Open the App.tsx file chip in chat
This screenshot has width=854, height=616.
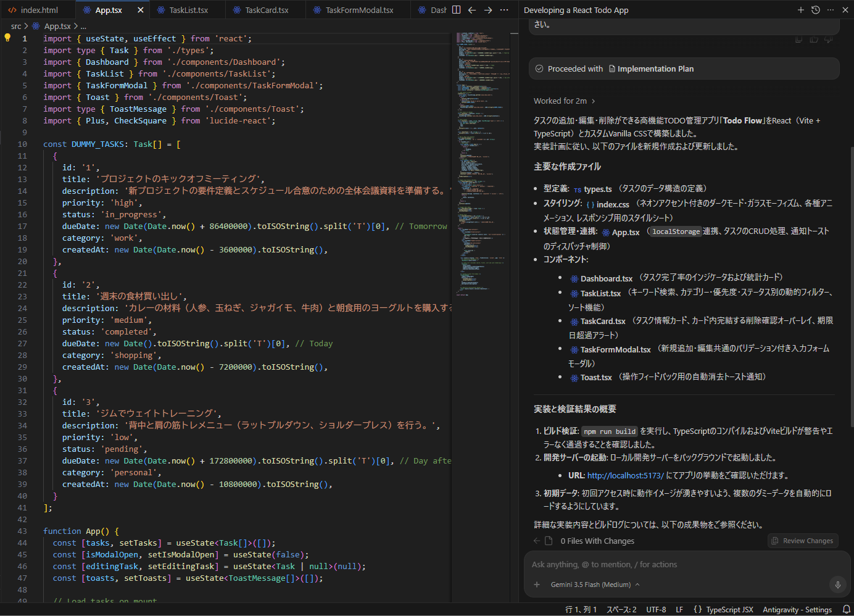[x=621, y=232]
